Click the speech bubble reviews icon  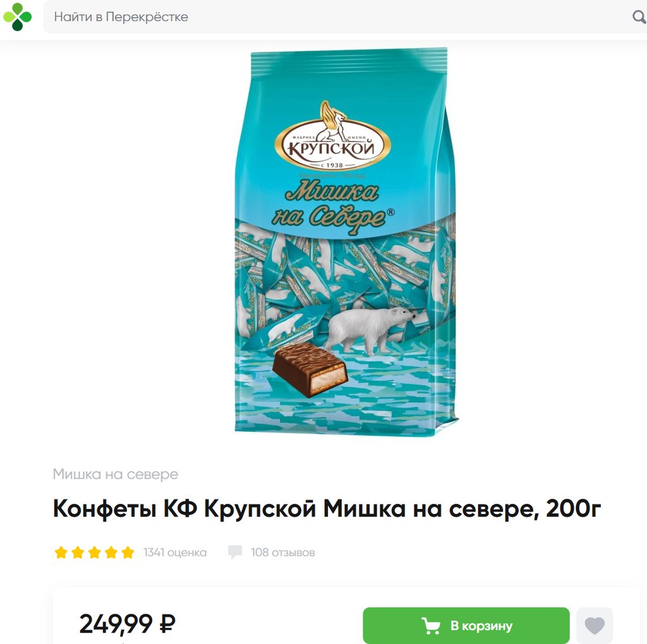point(235,552)
